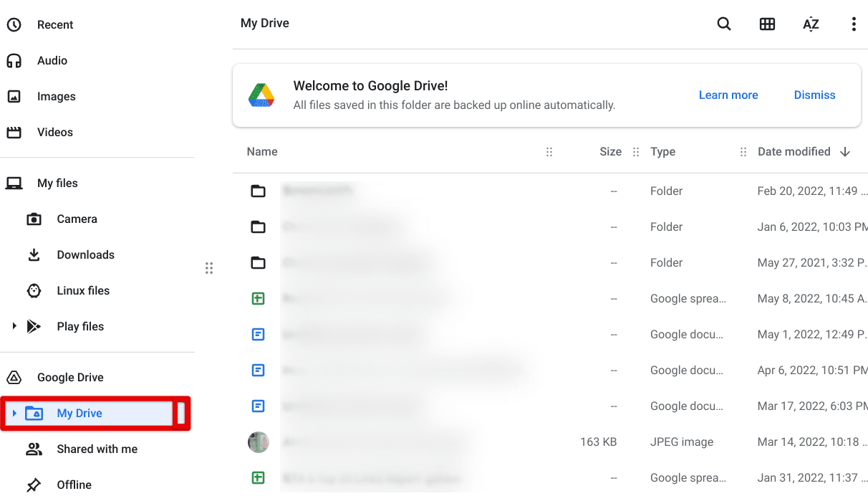Click folder icon dated Feb 20, 2022
The width and height of the screenshot is (868, 496).
(x=259, y=191)
